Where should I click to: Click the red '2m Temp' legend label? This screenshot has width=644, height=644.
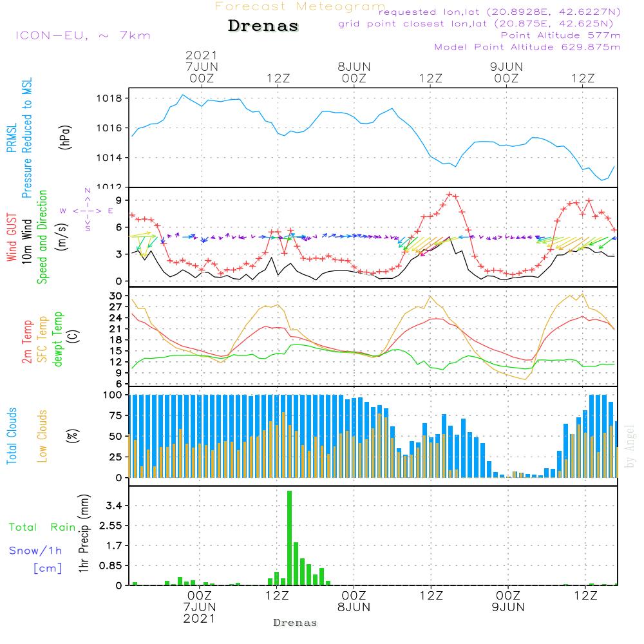pyautogui.click(x=26, y=342)
